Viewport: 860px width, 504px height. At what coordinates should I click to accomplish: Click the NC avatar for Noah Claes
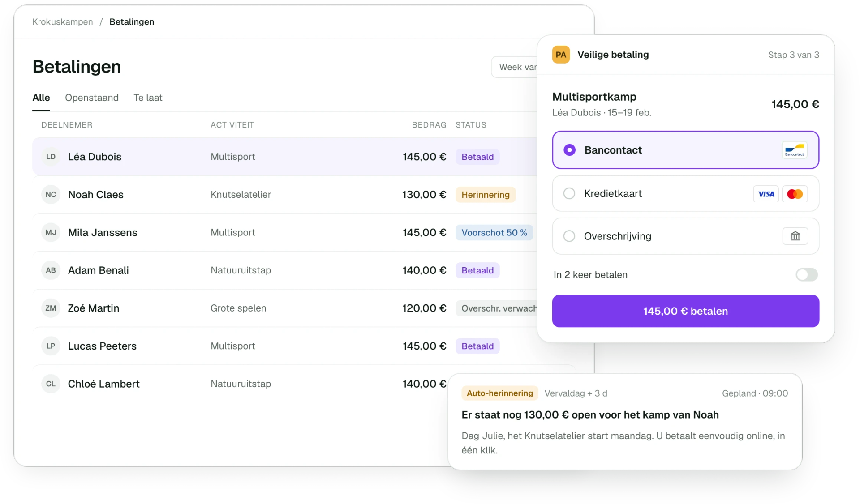pos(51,195)
